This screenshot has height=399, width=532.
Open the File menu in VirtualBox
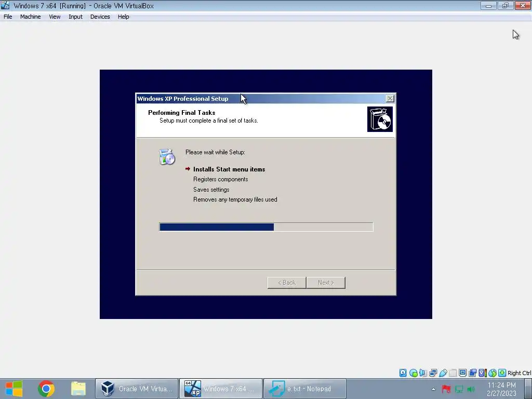[x=8, y=17]
